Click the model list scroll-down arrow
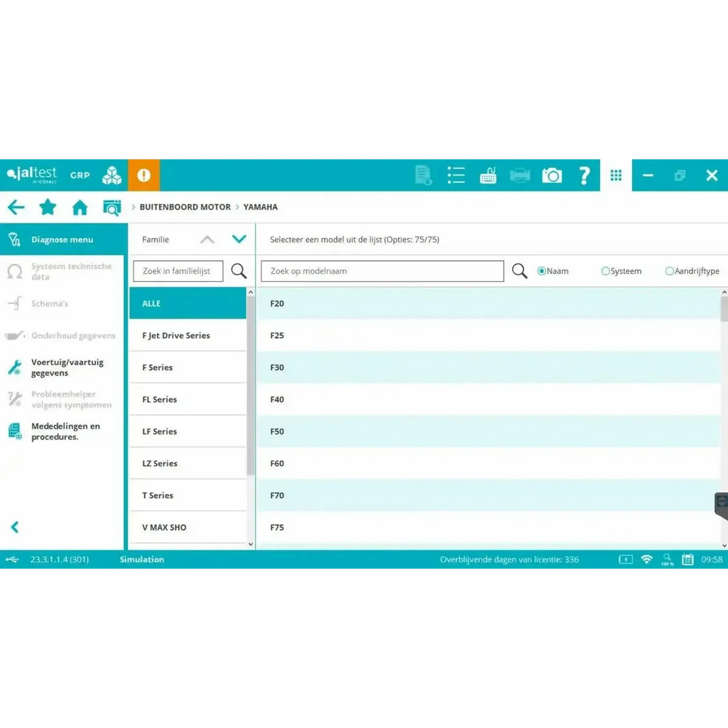Image resolution: width=728 pixels, height=728 pixels. (724, 545)
